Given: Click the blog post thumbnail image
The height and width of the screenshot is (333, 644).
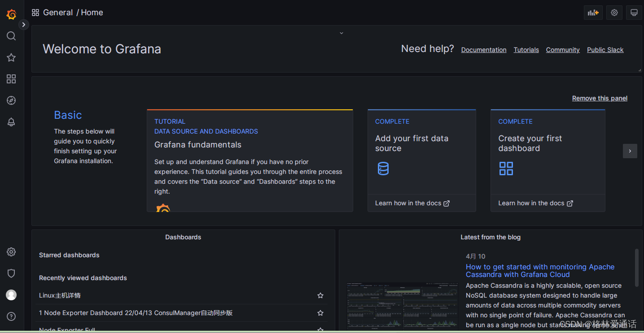Looking at the screenshot, I should (402, 306).
